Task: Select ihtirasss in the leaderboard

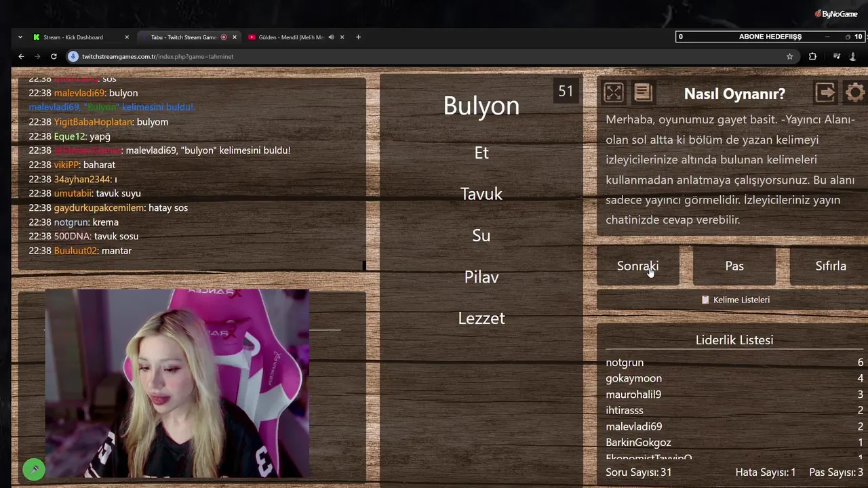Action: [625, 410]
